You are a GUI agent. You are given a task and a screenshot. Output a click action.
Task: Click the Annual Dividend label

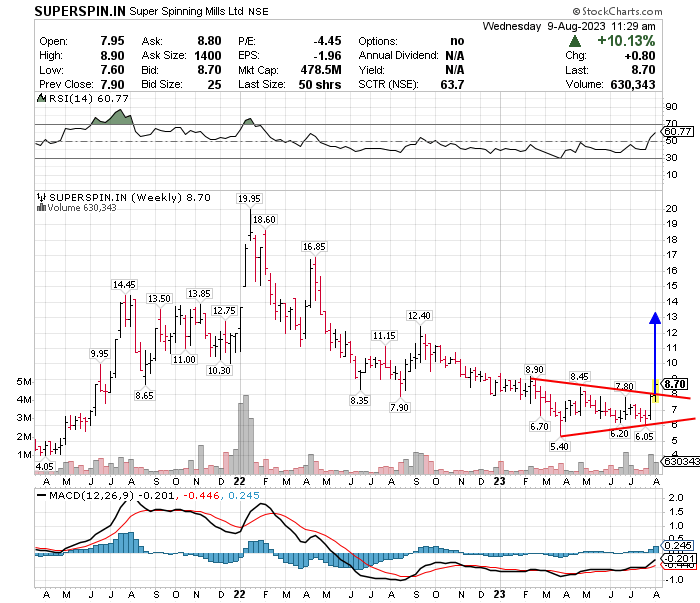coord(399,56)
